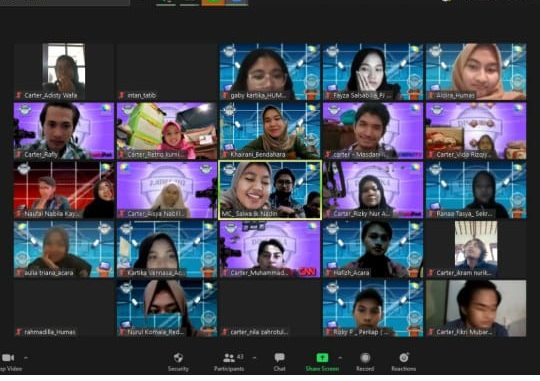Screen dimensions: 540x381
Task: Expand the caret next to Stop Video
Action: (x=25, y=358)
